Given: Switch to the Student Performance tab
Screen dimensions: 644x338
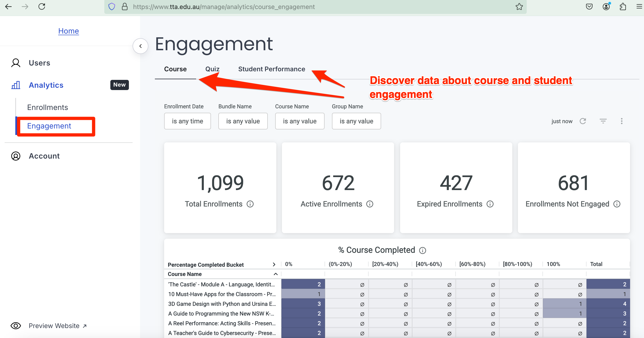Looking at the screenshot, I should (x=271, y=69).
